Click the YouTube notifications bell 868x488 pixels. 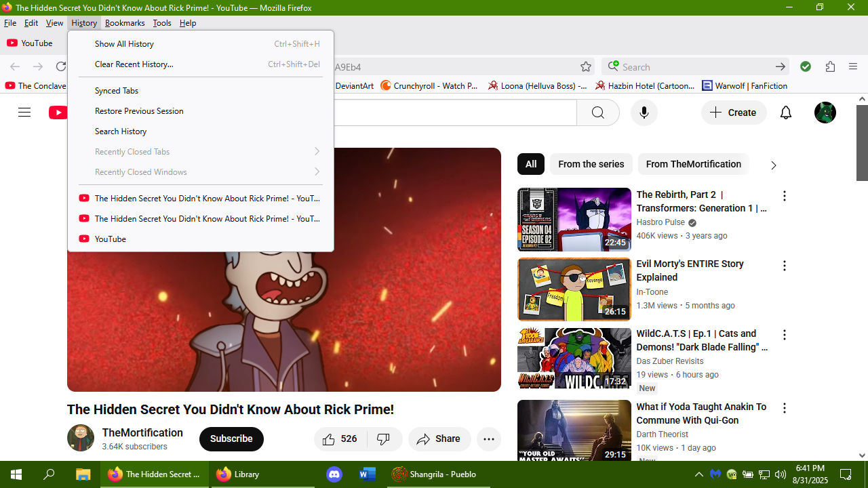click(785, 113)
